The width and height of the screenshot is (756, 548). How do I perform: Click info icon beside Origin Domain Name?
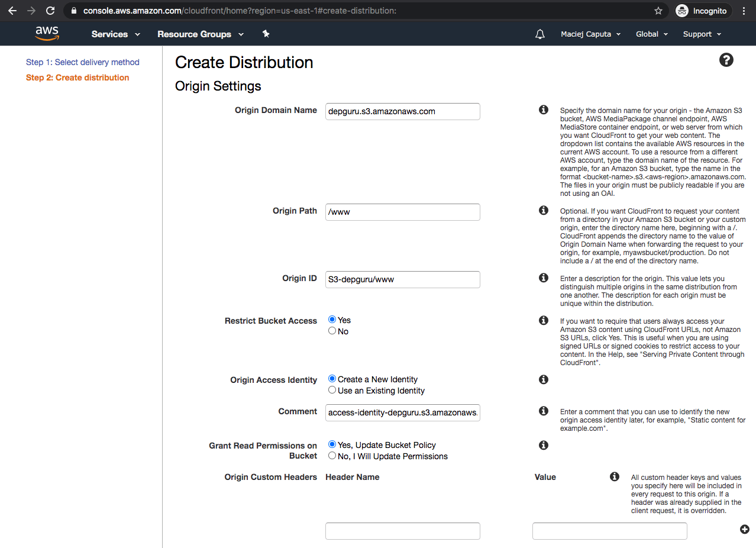[543, 110]
